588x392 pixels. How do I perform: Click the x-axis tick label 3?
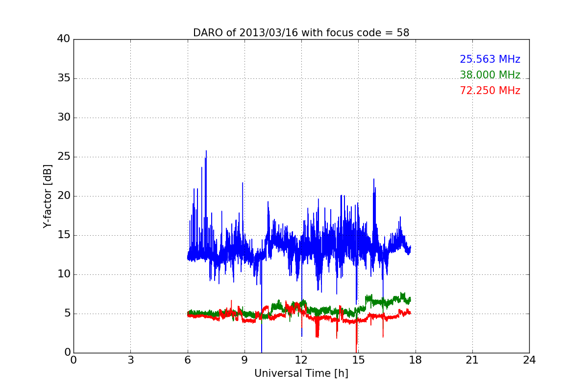click(x=130, y=360)
